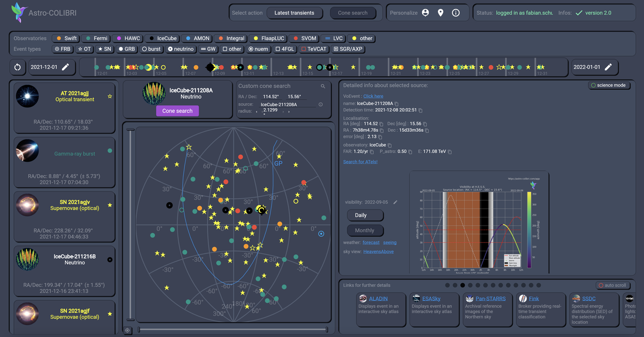Open the ALADIN link card
644x337 pixels.
(x=381, y=310)
